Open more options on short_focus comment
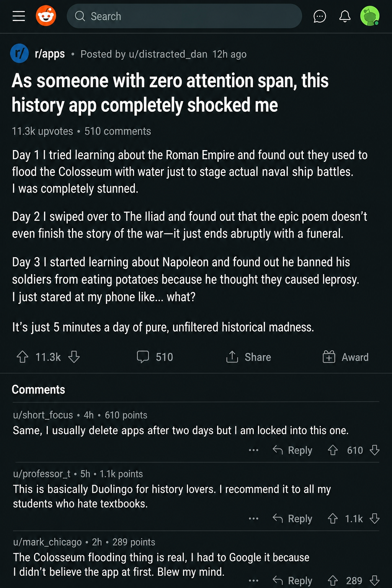This screenshot has width=392, height=588. pyautogui.click(x=253, y=450)
